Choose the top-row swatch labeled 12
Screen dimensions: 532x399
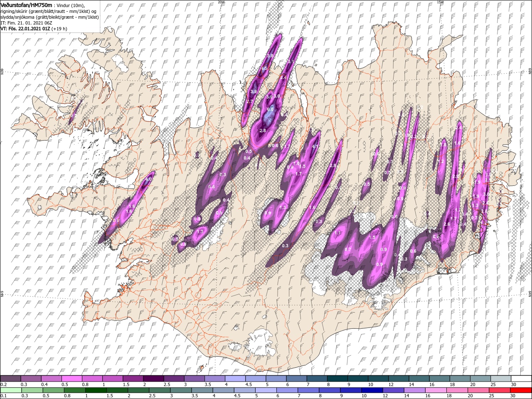(399, 379)
